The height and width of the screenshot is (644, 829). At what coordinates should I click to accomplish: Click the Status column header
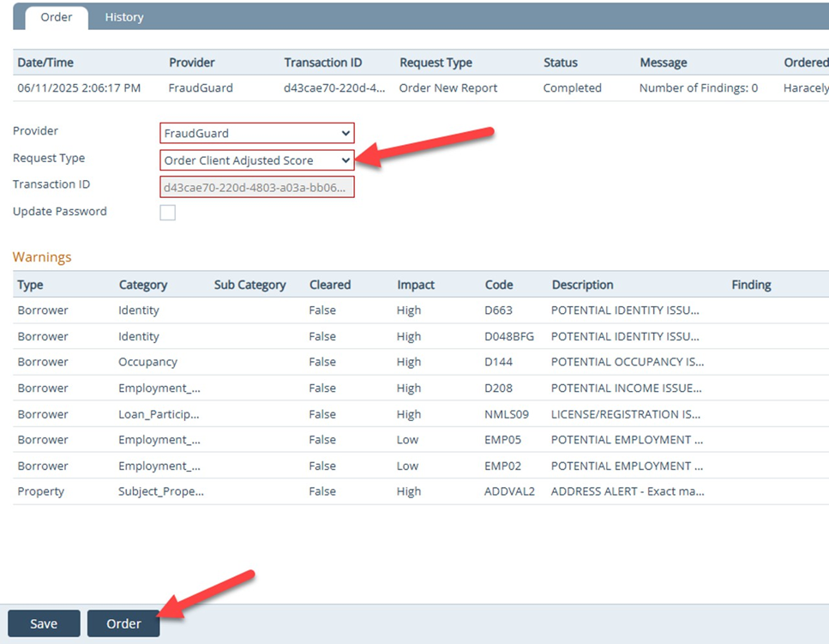pyautogui.click(x=561, y=63)
